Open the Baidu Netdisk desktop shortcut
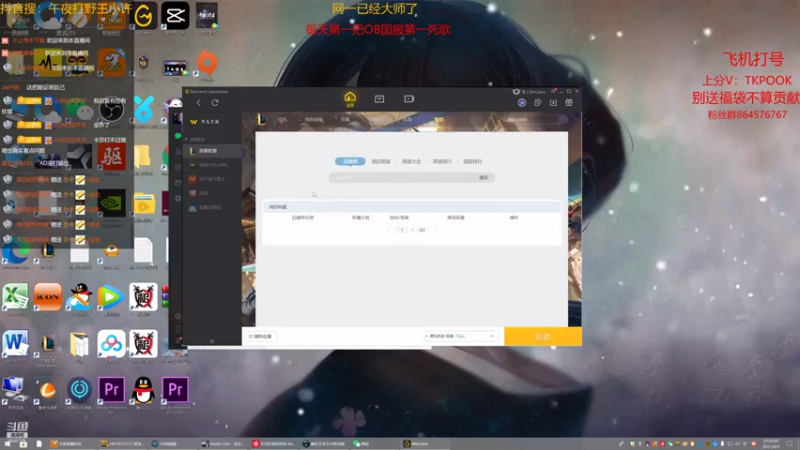The image size is (800, 450). [111, 343]
